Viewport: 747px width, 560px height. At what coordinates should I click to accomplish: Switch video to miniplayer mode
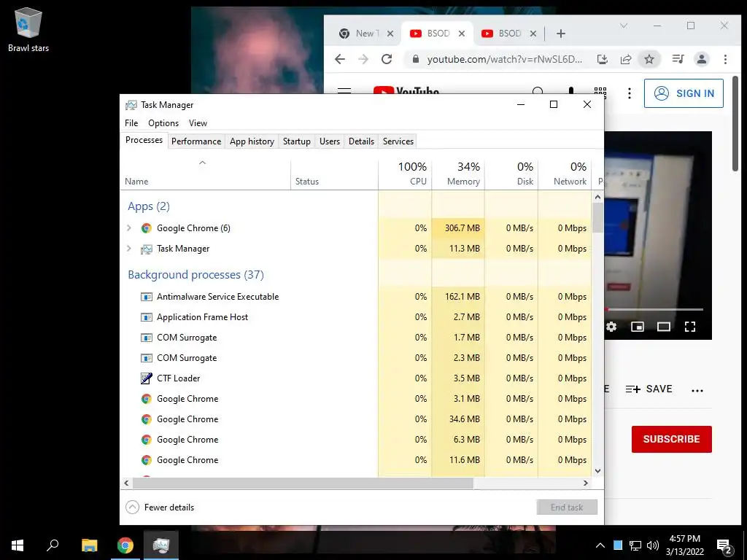coord(638,327)
